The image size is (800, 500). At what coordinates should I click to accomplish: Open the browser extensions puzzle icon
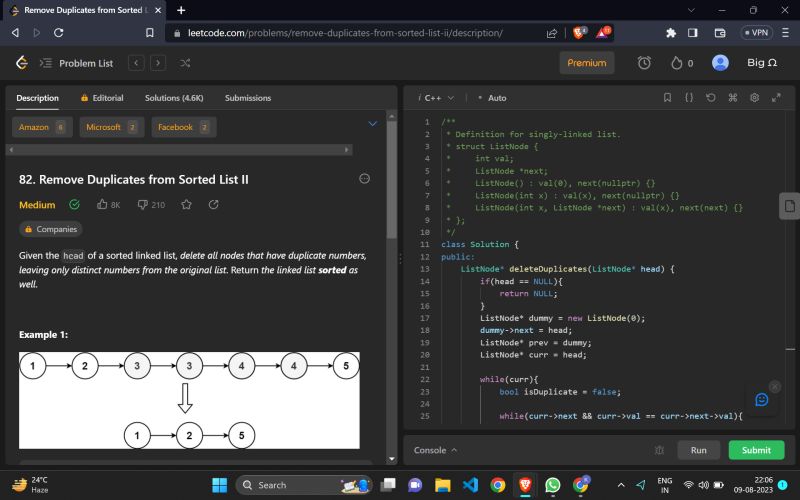pos(671,33)
